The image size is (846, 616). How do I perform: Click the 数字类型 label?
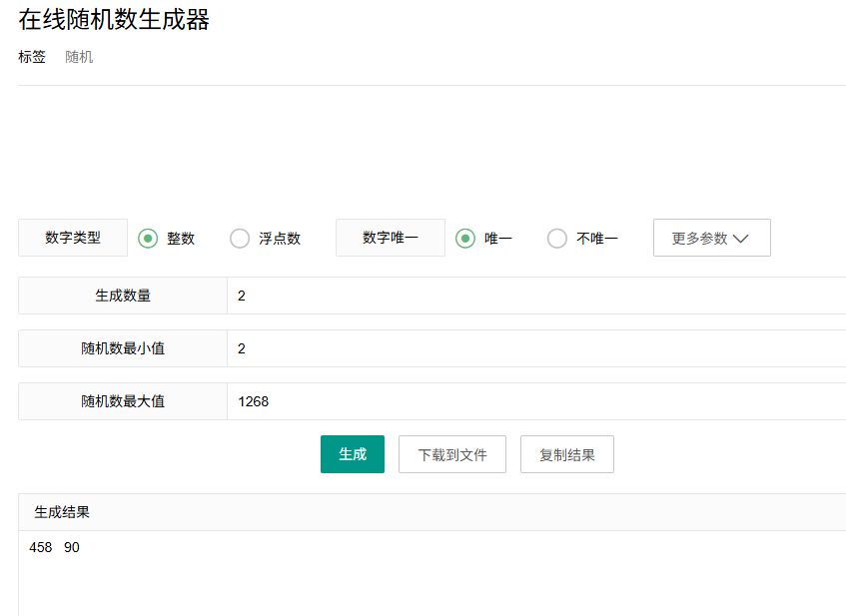[x=73, y=238]
